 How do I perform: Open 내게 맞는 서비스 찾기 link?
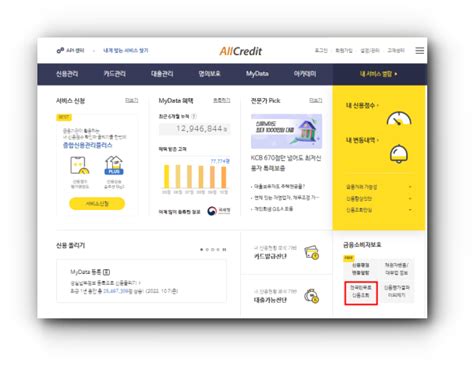click(126, 50)
